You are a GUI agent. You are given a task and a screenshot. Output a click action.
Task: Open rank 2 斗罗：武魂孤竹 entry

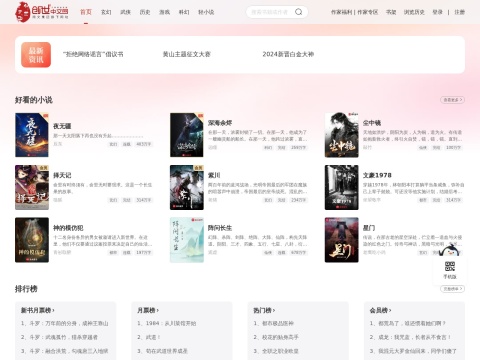click(x=59, y=337)
